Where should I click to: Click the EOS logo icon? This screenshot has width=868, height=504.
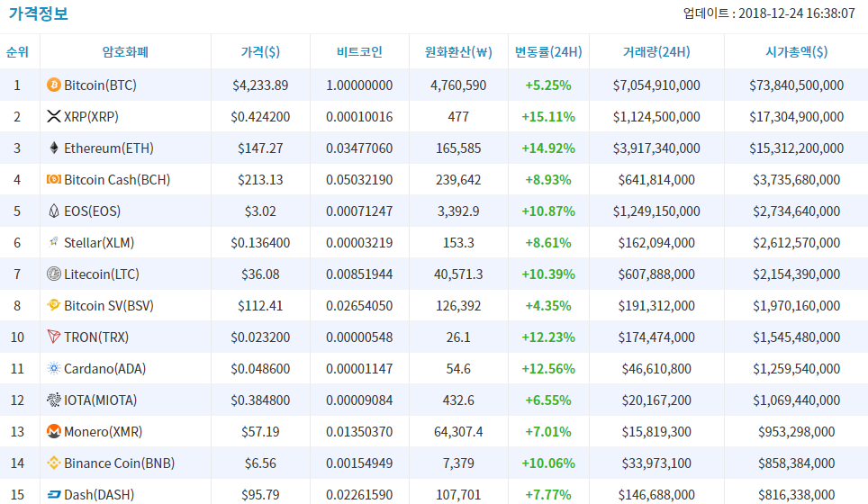54,211
